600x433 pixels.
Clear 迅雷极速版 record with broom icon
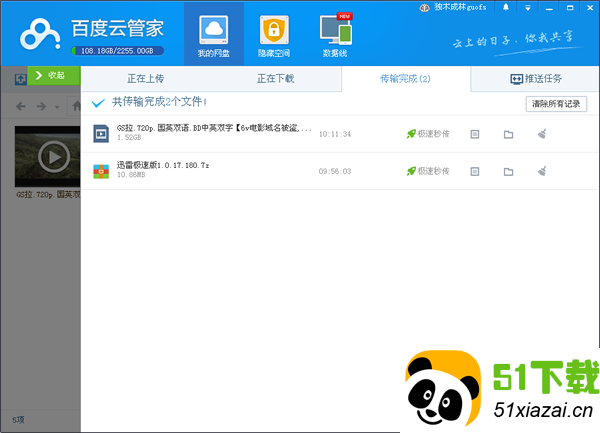(x=541, y=172)
